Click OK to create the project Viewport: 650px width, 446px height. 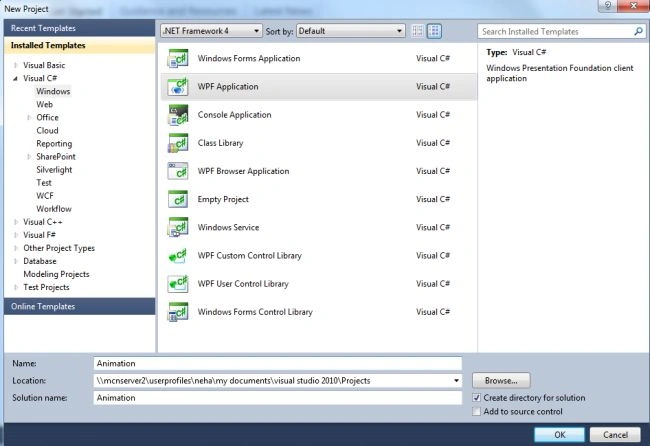click(x=560, y=435)
